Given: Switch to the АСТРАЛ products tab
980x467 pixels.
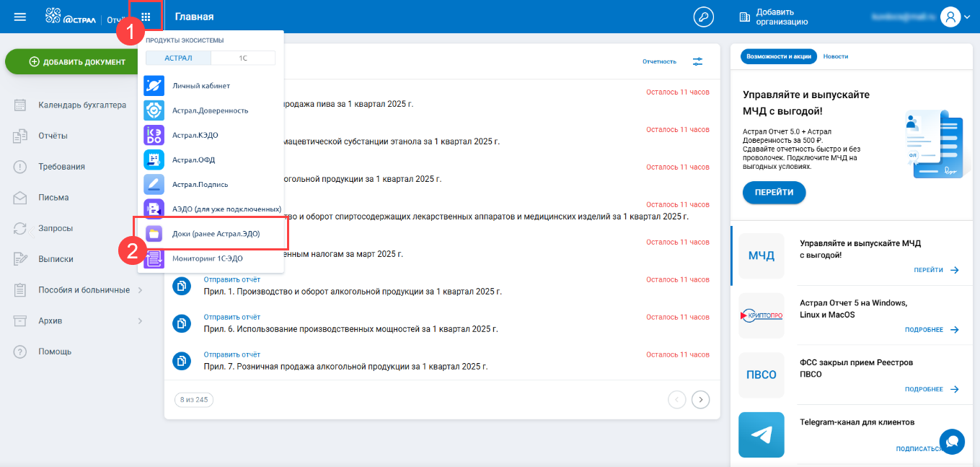Looking at the screenshot, I should point(179,58).
